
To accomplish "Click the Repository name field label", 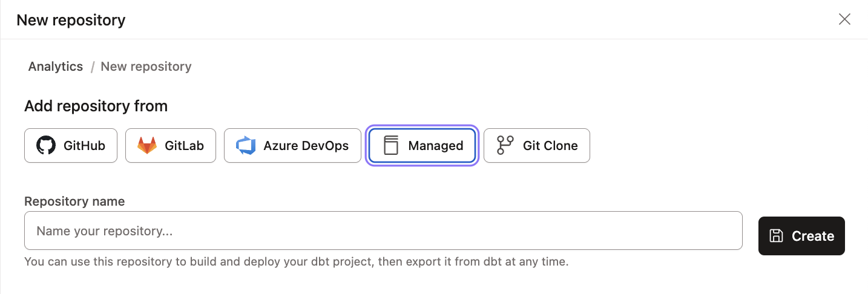I will tap(74, 201).
